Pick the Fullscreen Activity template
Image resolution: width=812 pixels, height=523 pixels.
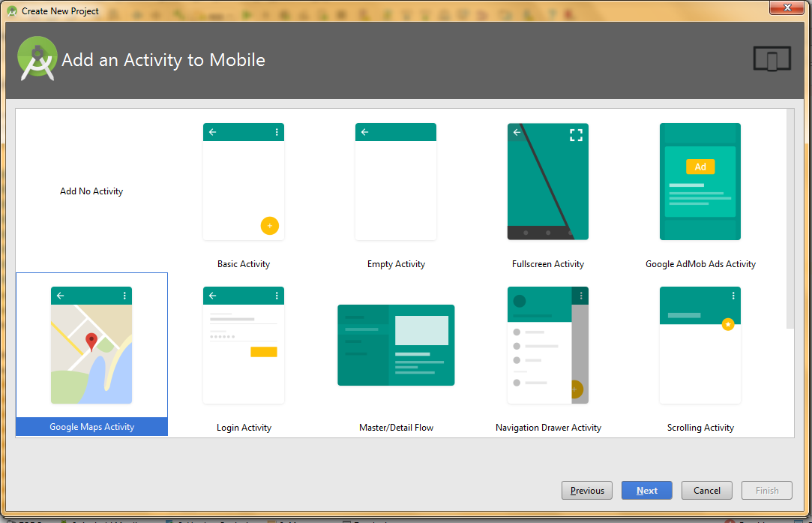[547, 182]
